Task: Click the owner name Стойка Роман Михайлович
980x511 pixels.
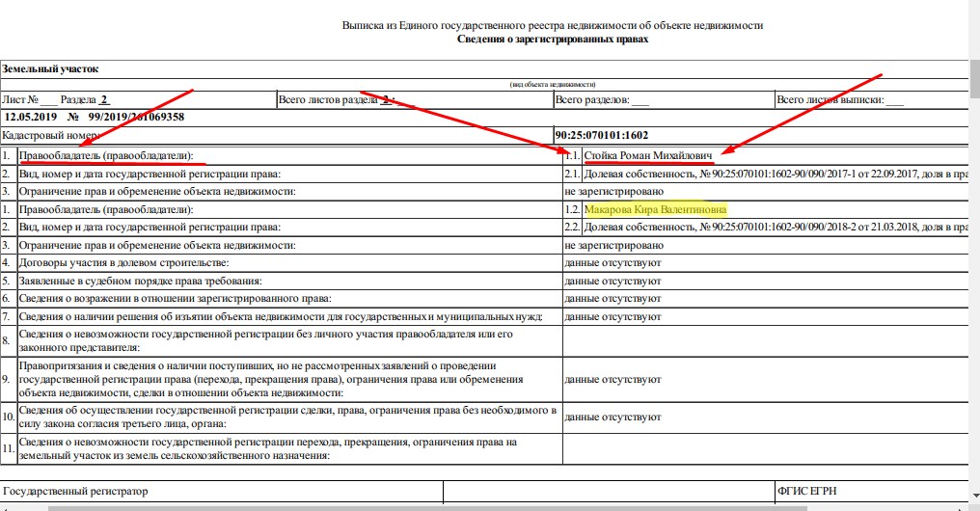Action: point(648,154)
